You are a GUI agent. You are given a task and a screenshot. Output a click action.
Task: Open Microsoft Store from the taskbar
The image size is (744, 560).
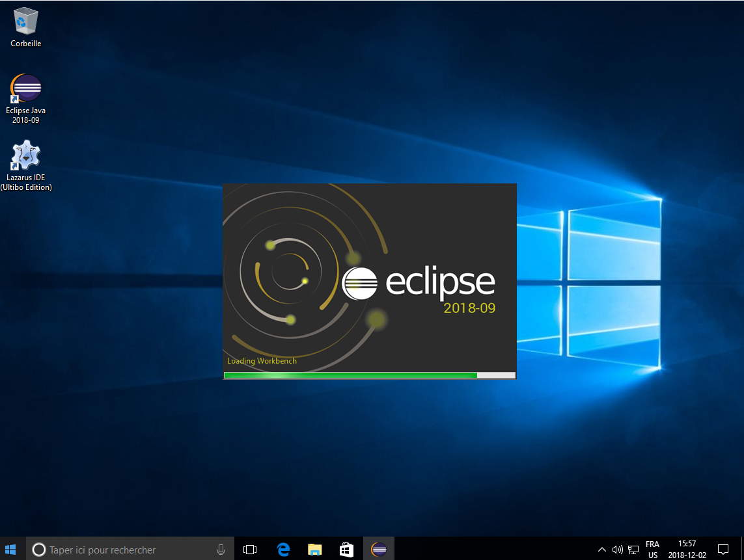(x=346, y=550)
